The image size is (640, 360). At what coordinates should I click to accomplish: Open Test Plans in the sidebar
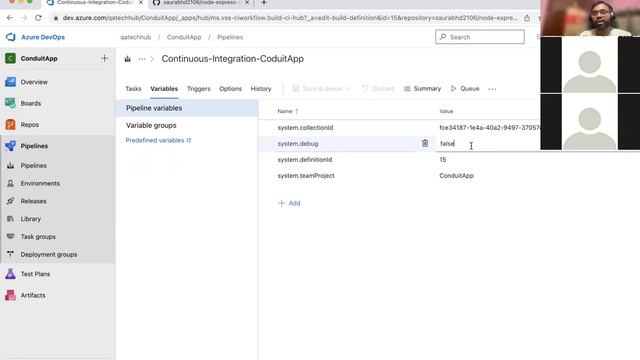pos(35,274)
